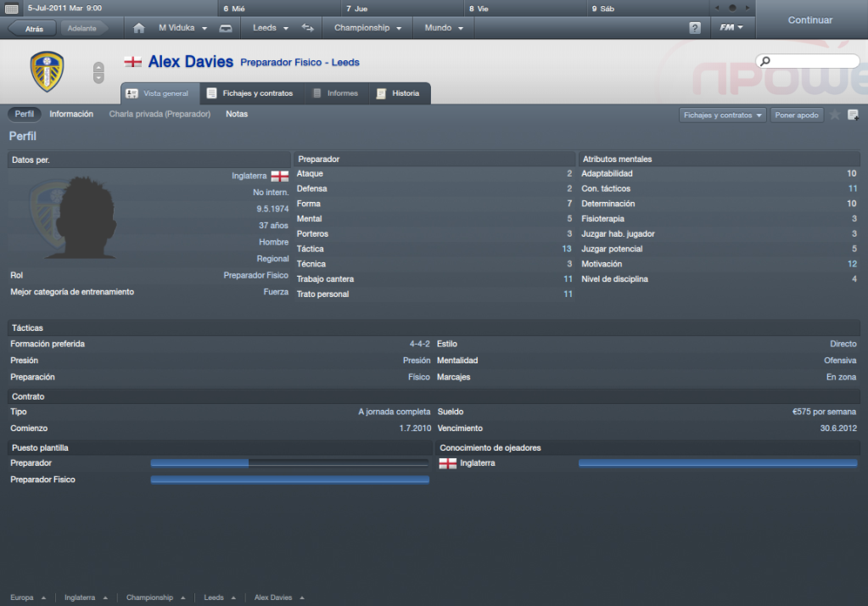Open the Fichajes y contratos dropdown button
Screen dimensions: 868x606
(722, 115)
